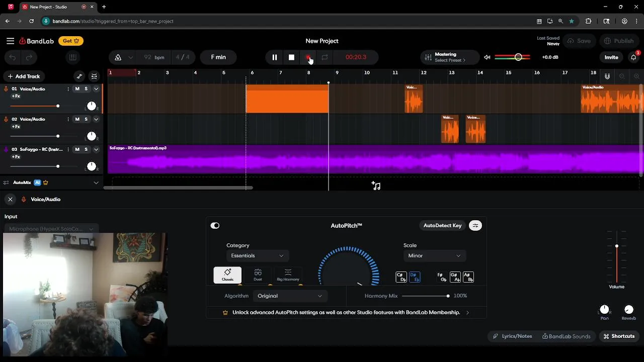Open the Algorithm Original dropdown
644x362 pixels.
tap(290, 296)
